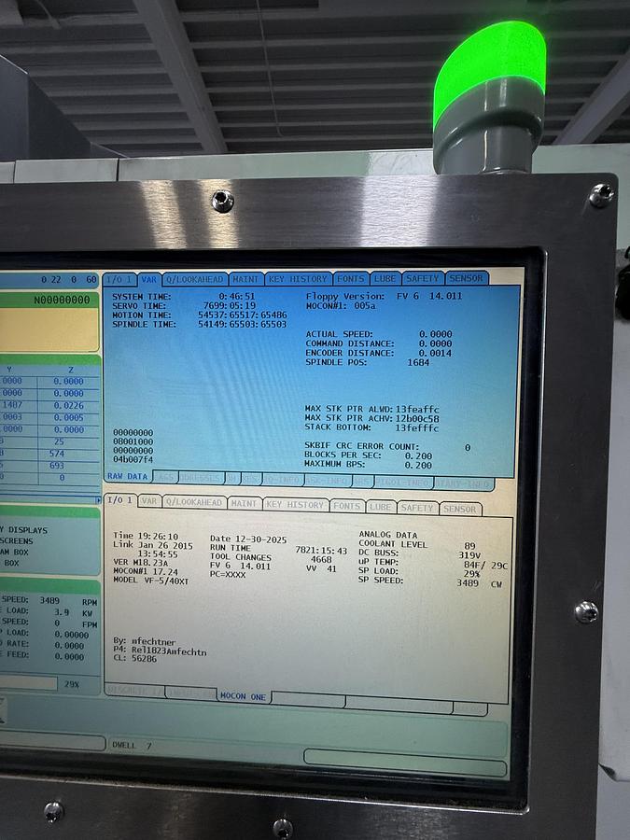
Task: Open the LUBE tab in the upper blue panel
Action: (x=385, y=278)
